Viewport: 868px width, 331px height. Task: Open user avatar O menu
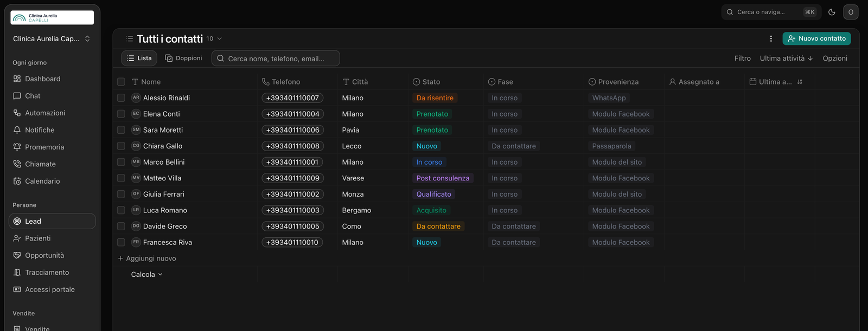tap(851, 12)
